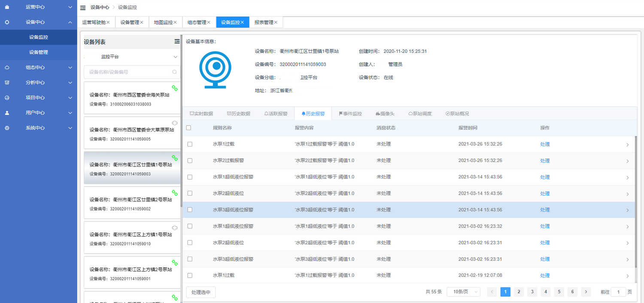Expand the 组态中心 sidebar menu
The image size is (644, 303).
pos(70,67)
